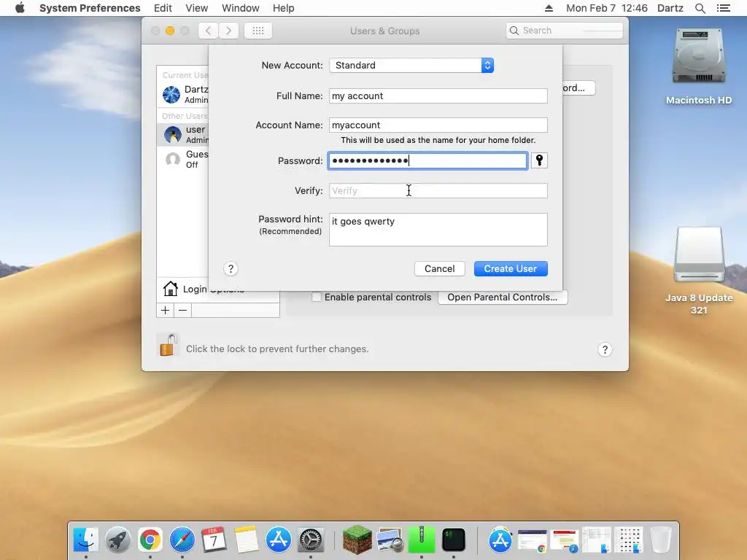The width and height of the screenshot is (747, 560).
Task: Open Notes from the Dock
Action: click(247, 540)
